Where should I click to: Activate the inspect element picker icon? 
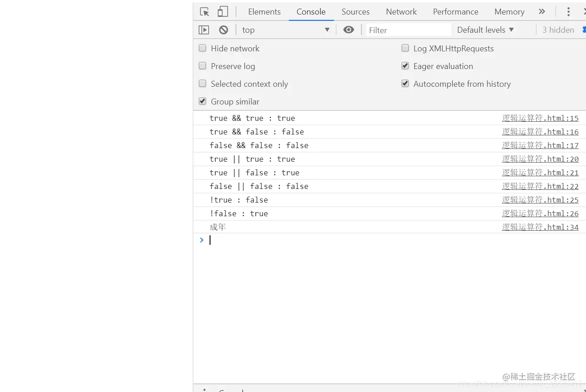[x=205, y=12]
